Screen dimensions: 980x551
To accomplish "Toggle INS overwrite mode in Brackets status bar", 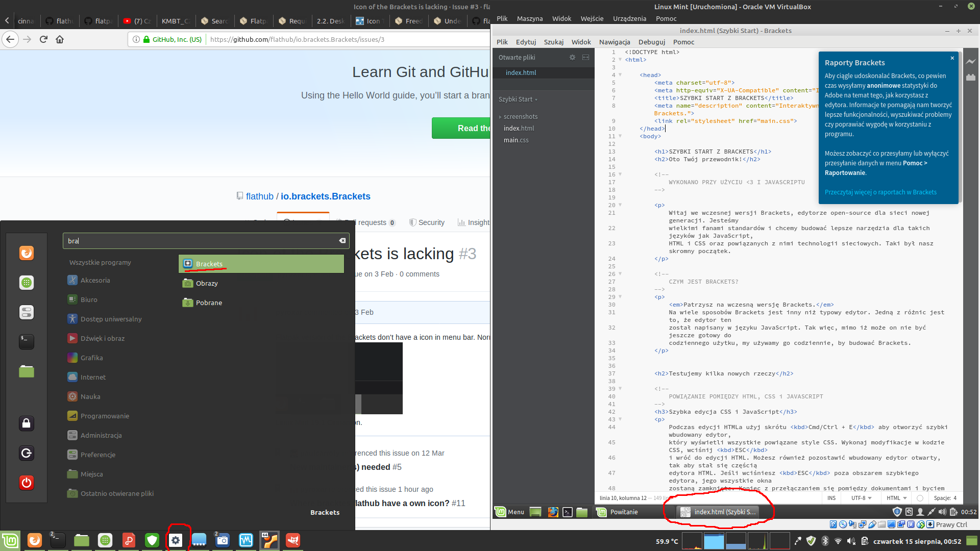I will (831, 498).
